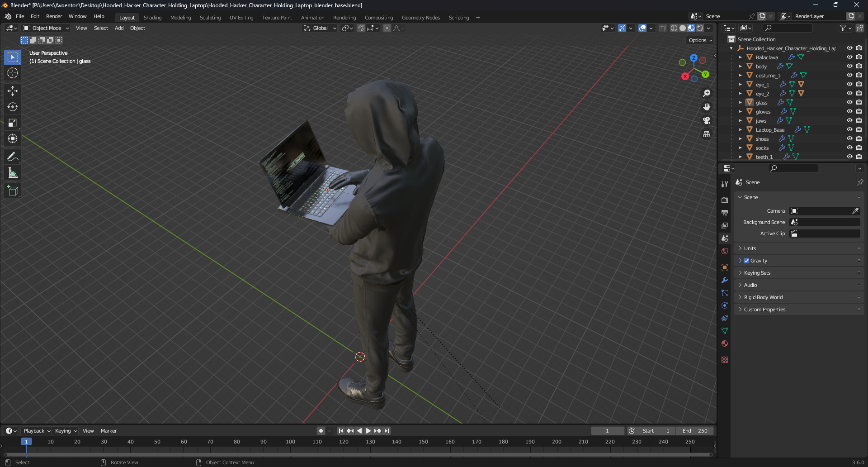Select the Rotate tool
Viewport: 868px width, 467px height.
click(13, 107)
